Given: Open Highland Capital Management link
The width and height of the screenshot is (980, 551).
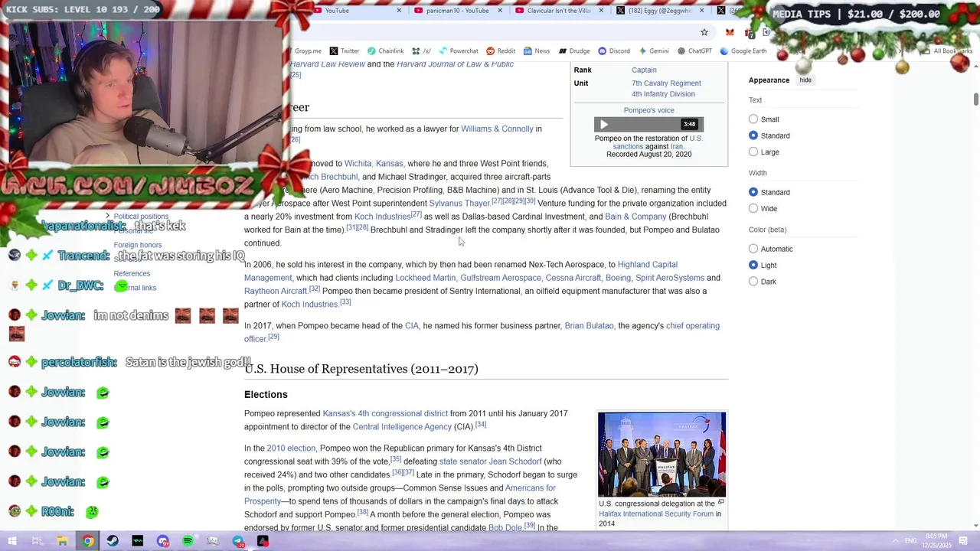Looking at the screenshot, I should point(647,265).
